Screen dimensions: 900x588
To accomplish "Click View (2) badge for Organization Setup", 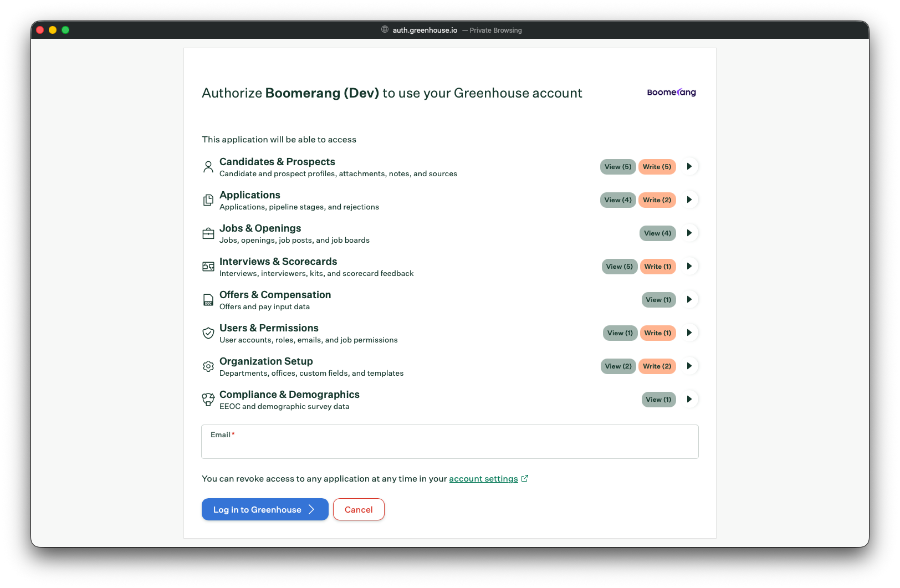I will coord(618,366).
